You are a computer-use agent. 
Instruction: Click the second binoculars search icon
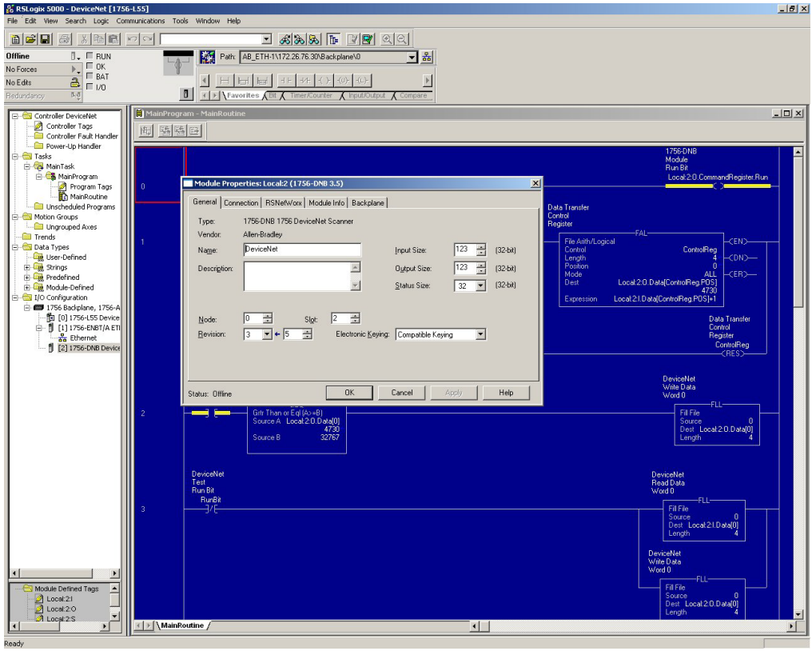[x=300, y=39]
